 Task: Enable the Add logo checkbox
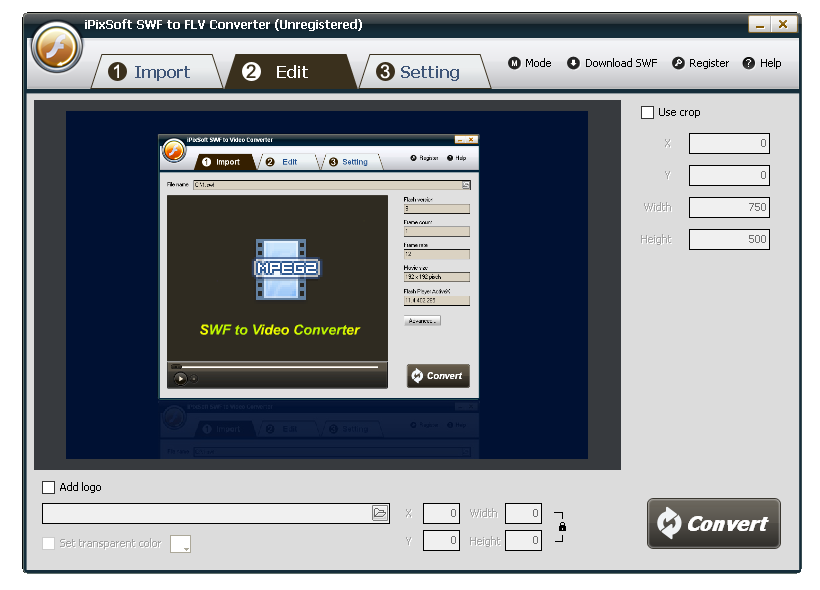coord(48,487)
